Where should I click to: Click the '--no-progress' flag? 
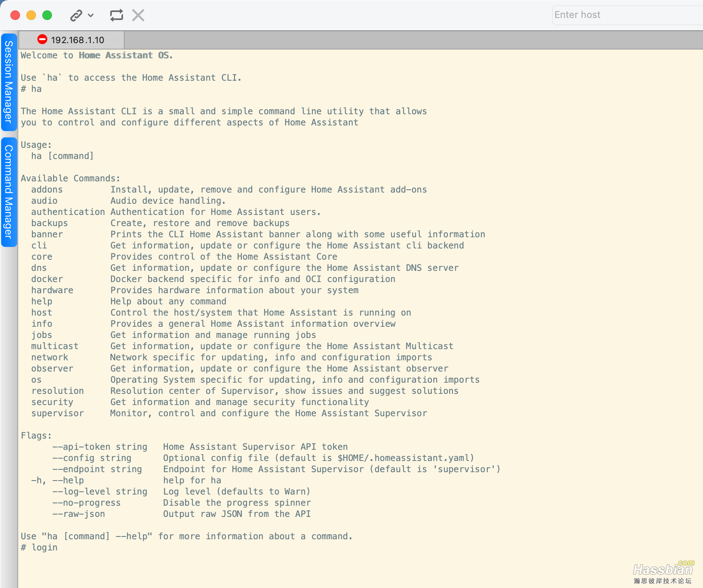click(87, 503)
